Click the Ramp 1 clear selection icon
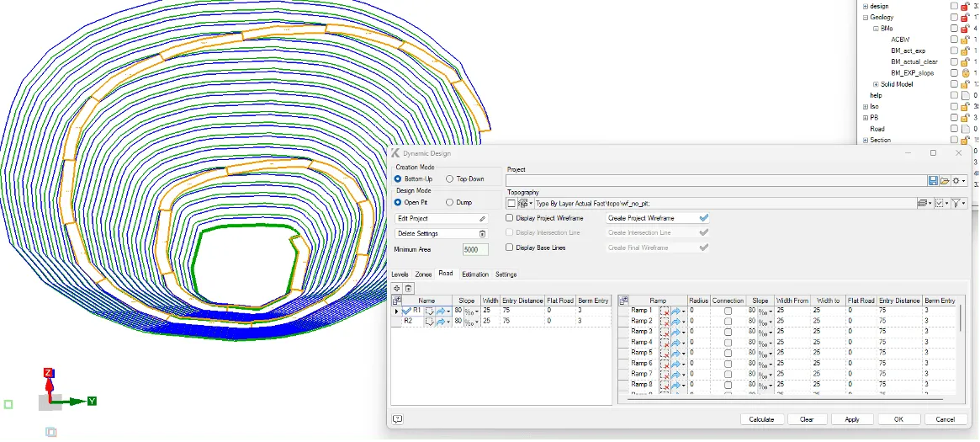 click(x=665, y=311)
